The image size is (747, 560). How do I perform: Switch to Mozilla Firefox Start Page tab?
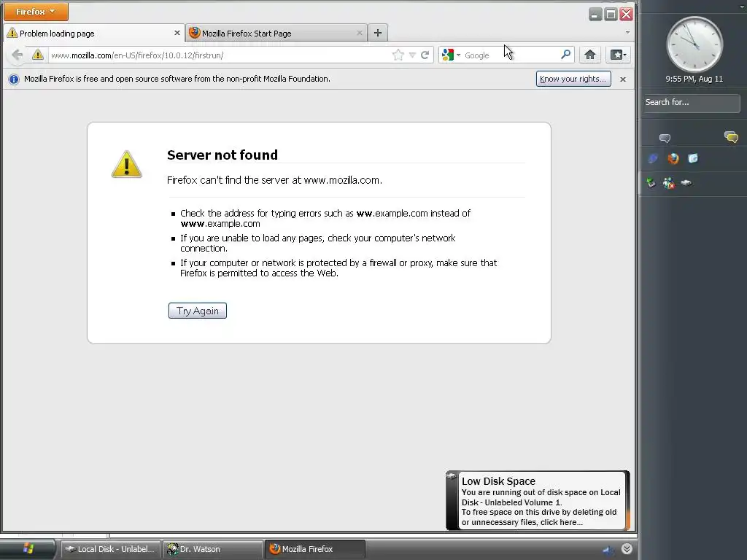tap(275, 34)
